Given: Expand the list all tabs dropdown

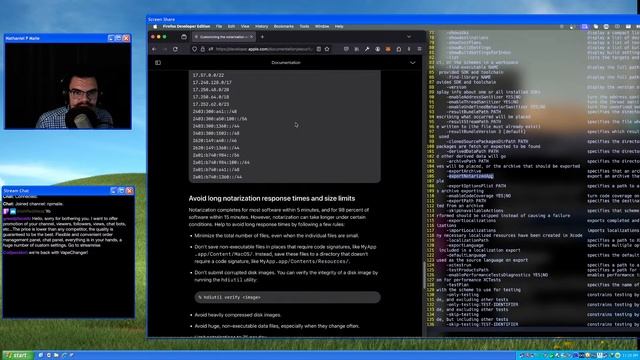Looking at the screenshot, I should [409, 37].
